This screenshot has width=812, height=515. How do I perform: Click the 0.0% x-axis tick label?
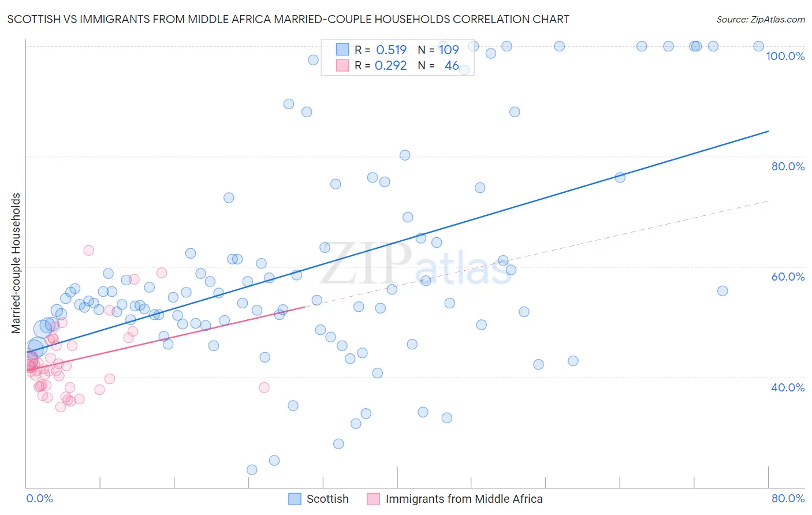pos(39,499)
